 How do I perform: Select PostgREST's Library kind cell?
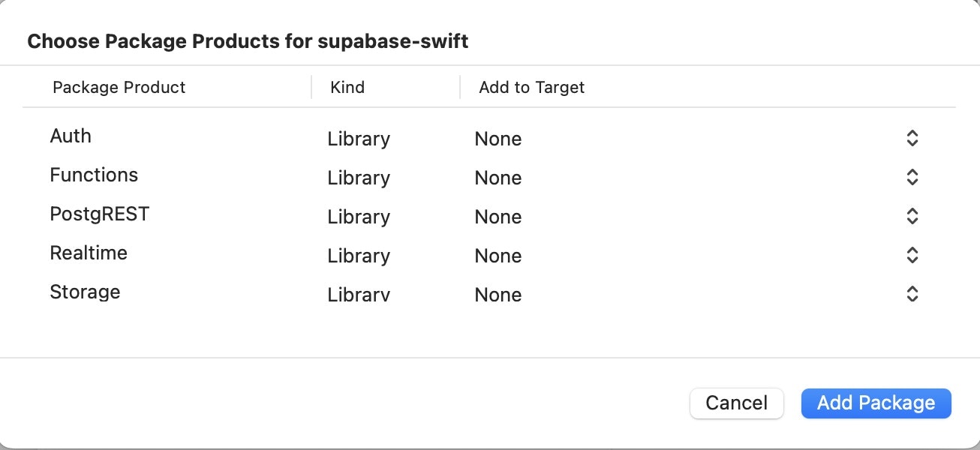coord(359,217)
